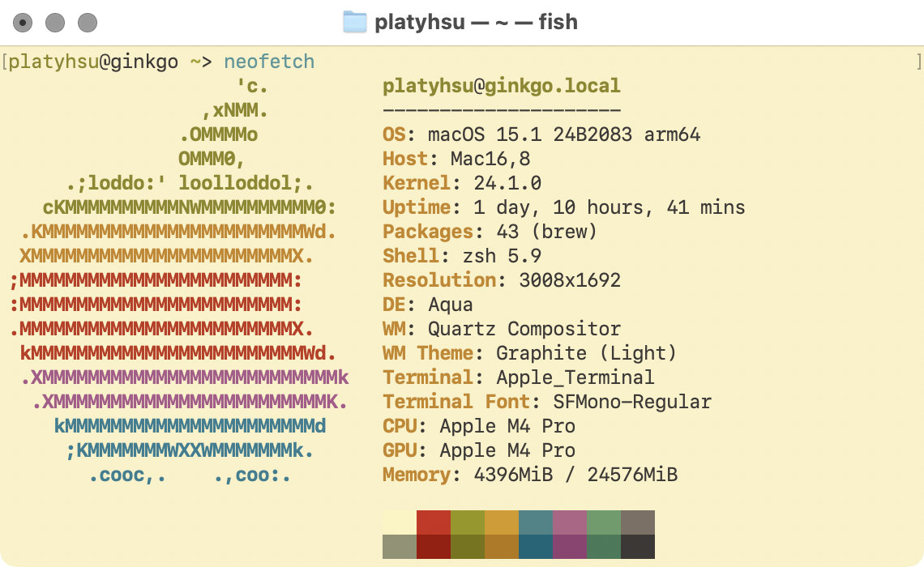
Task: Minimize the Terminal window
Action: [55, 23]
